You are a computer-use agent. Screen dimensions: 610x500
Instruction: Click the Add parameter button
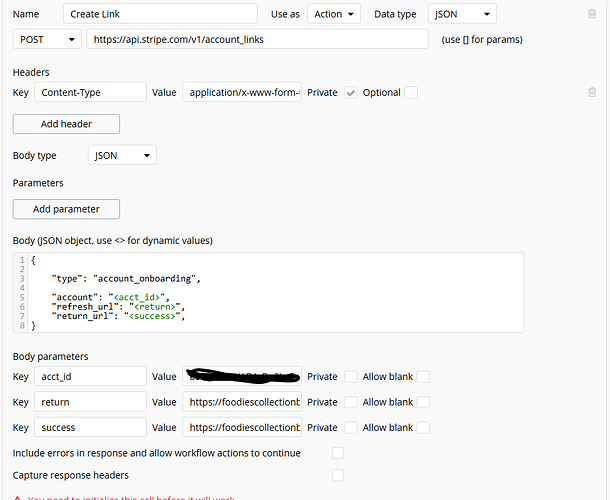click(x=66, y=209)
